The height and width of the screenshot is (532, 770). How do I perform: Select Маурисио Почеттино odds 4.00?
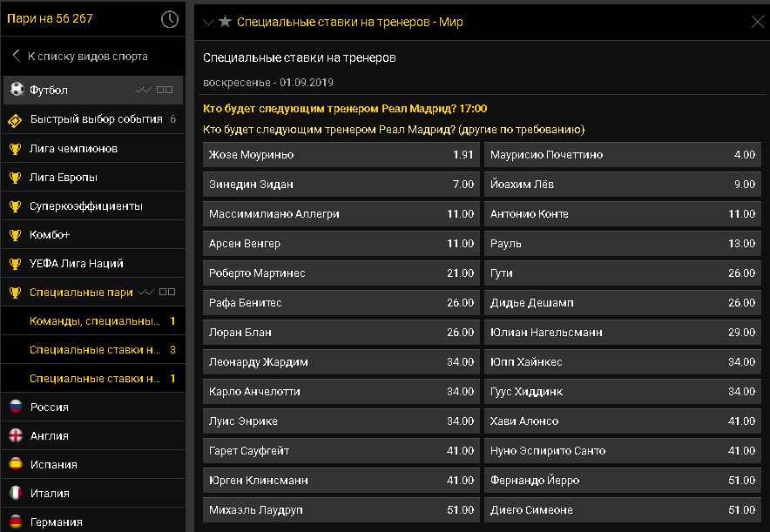(x=623, y=155)
